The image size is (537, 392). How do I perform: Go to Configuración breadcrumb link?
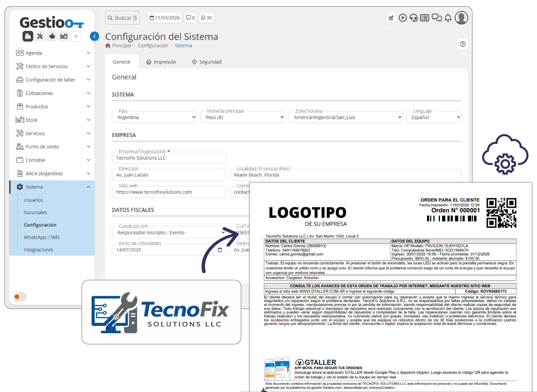(153, 46)
